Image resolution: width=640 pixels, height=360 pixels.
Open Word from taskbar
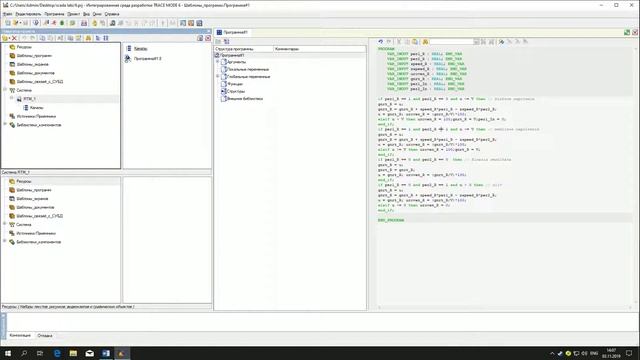(x=106, y=353)
